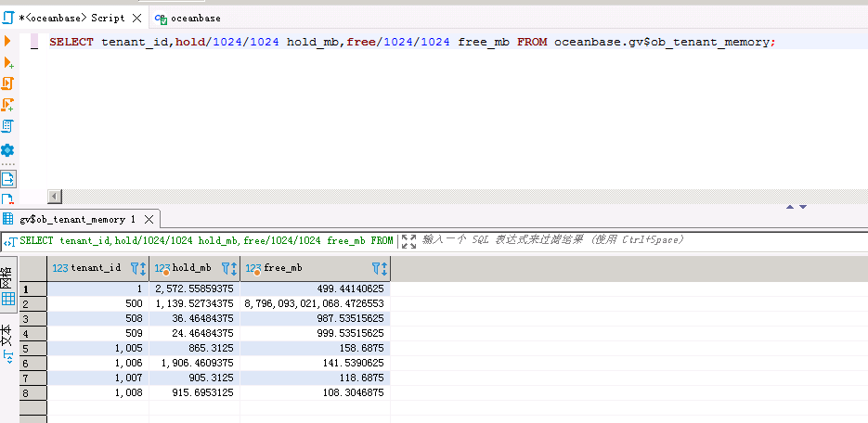868x423 pixels.
Task: Select free_mb cell 108.3046875
Action: click(x=315, y=392)
